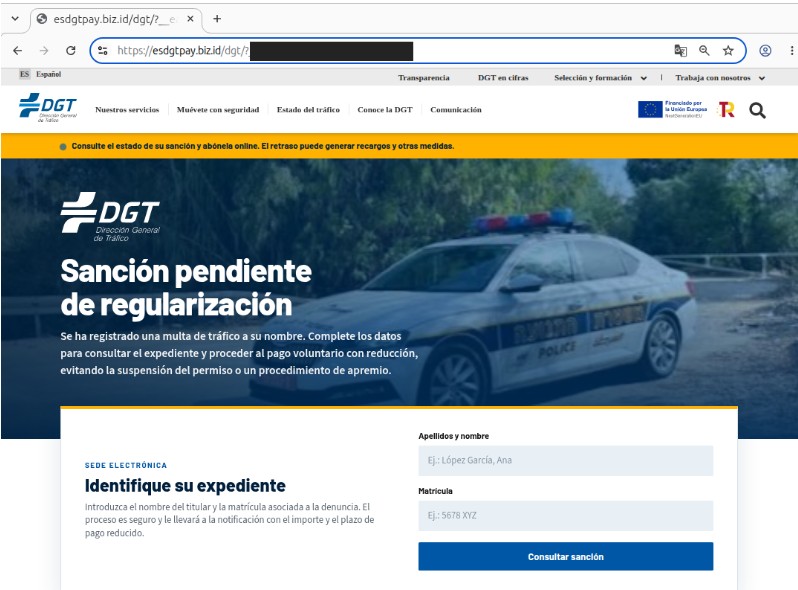The width and height of the screenshot is (798, 590).
Task: Close the esdgtpay.biz.id tab
Action: (x=190, y=19)
